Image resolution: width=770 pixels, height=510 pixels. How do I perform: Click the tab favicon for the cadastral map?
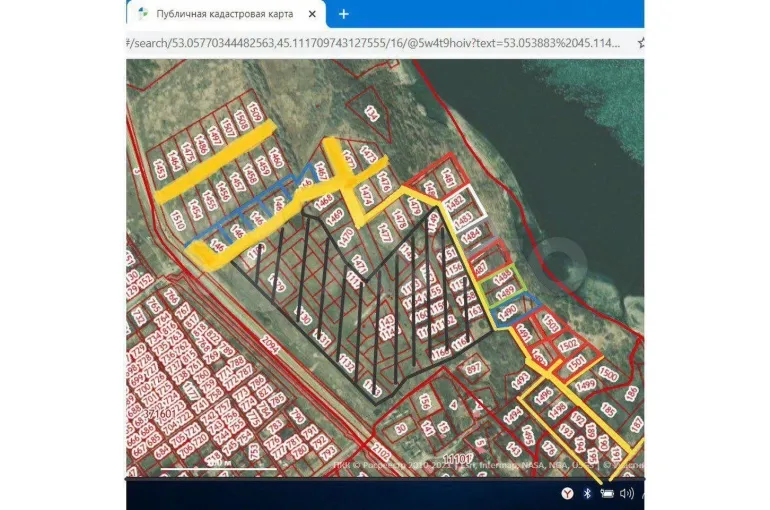click(x=143, y=14)
